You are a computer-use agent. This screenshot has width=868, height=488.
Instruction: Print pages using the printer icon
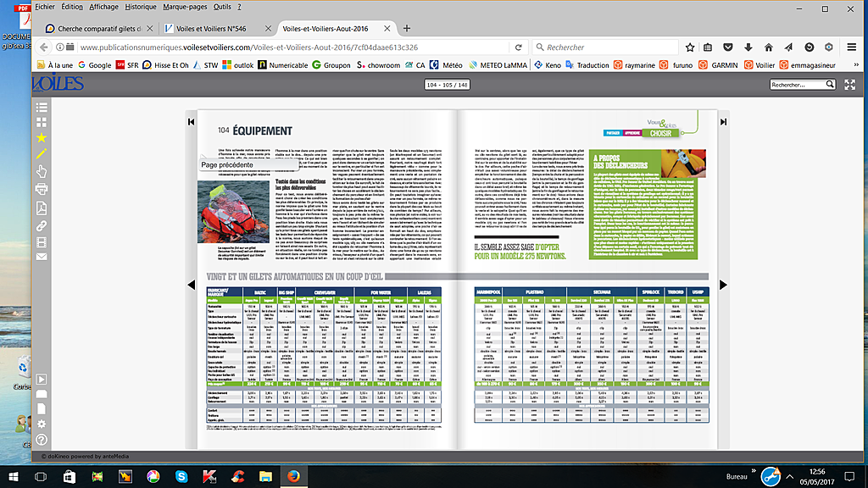42,189
